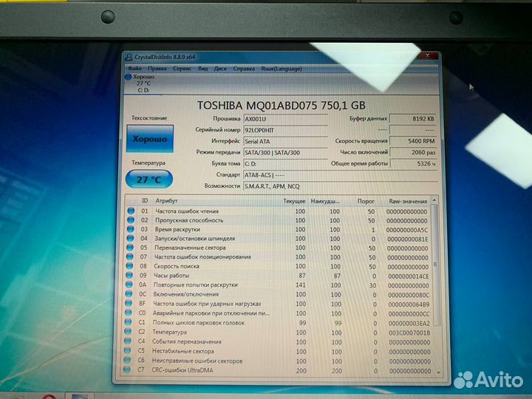Screen dimensions: 532x399
Task: Click status icon for События переназначения
Action: 128,341
